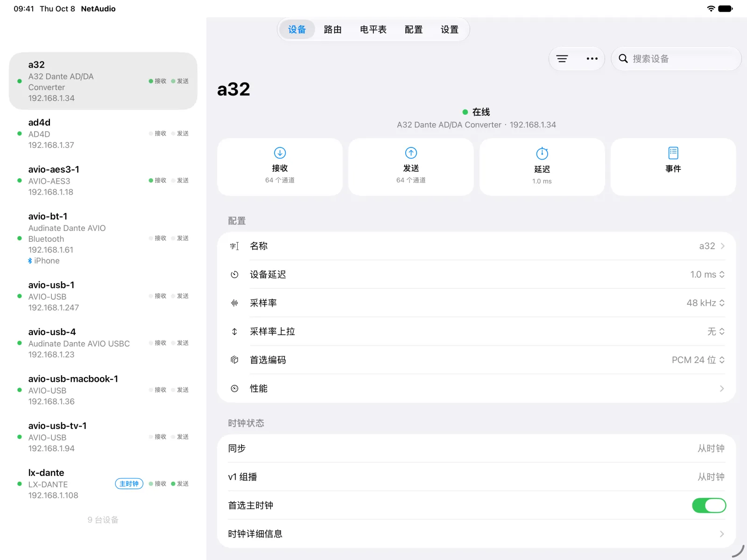The image size is (747, 560).
Task: Open the 采样率 48 kHz selector
Action: (x=705, y=303)
